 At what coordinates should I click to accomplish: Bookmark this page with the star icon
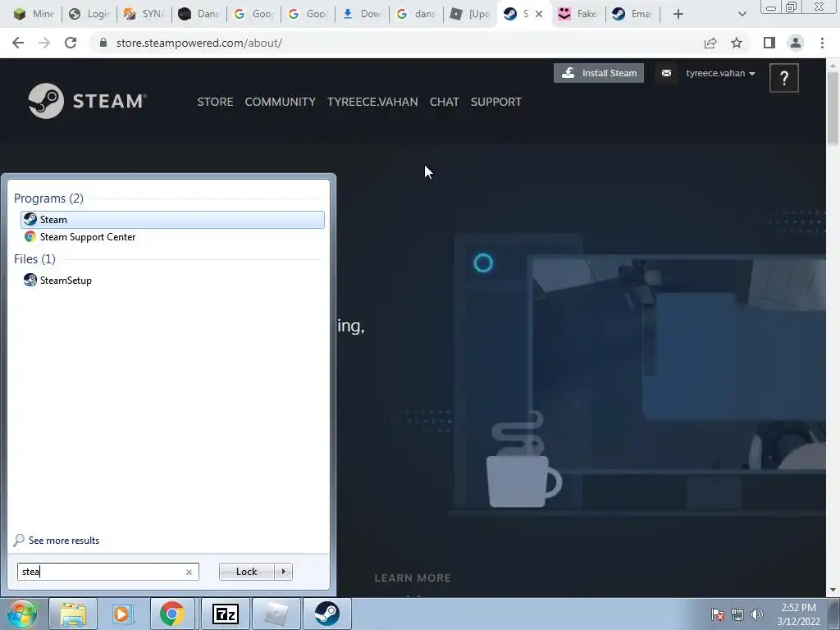click(737, 43)
